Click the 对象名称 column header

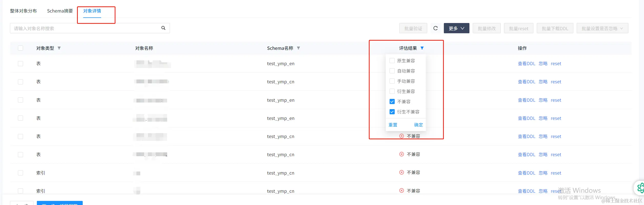pos(144,48)
